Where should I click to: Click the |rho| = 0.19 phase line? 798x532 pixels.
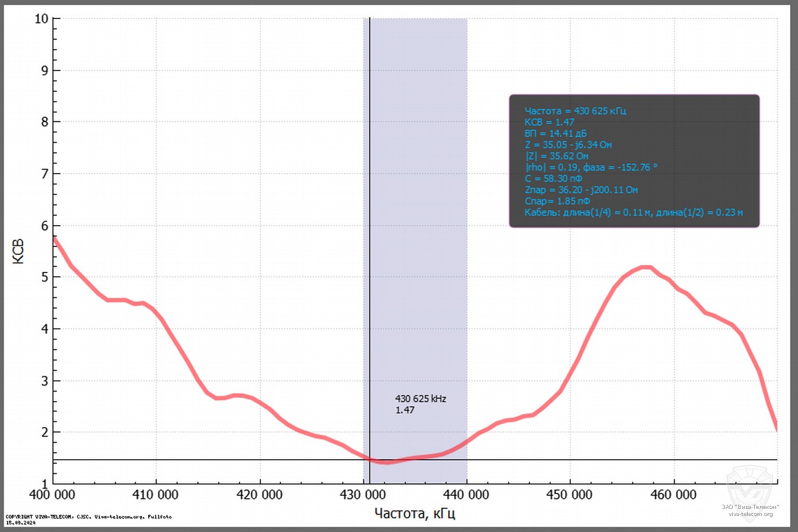(590, 167)
